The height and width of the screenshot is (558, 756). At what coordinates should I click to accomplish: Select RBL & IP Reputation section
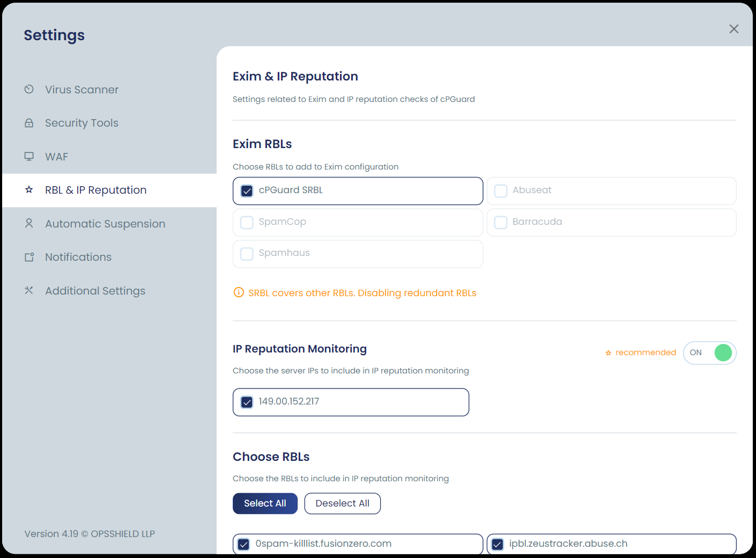tap(109, 190)
